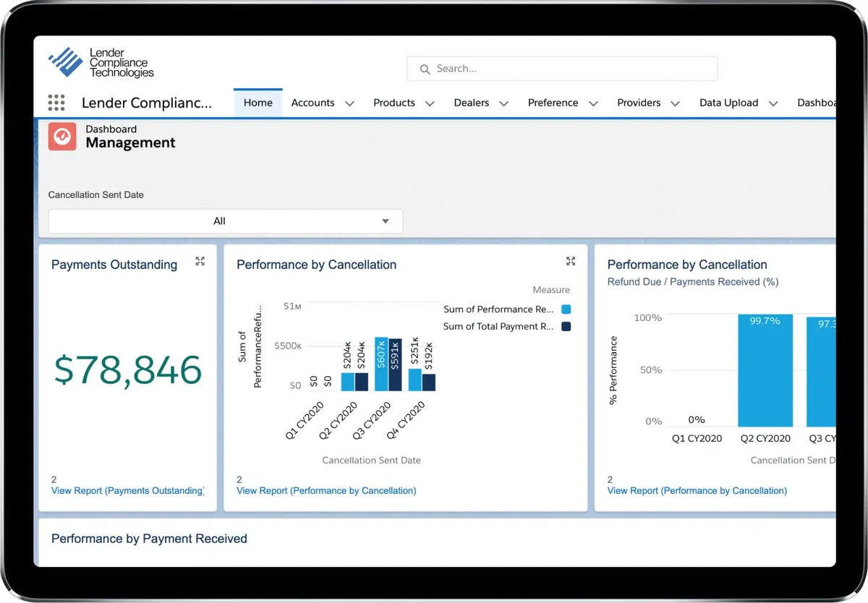Expand the Providers tab chevron

click(676, 103)
